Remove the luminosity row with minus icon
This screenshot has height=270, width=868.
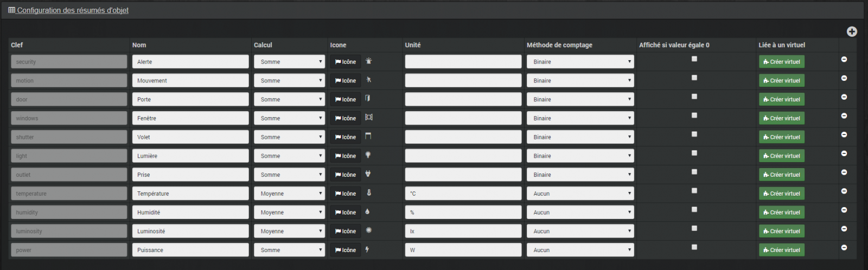coord(844,229)
